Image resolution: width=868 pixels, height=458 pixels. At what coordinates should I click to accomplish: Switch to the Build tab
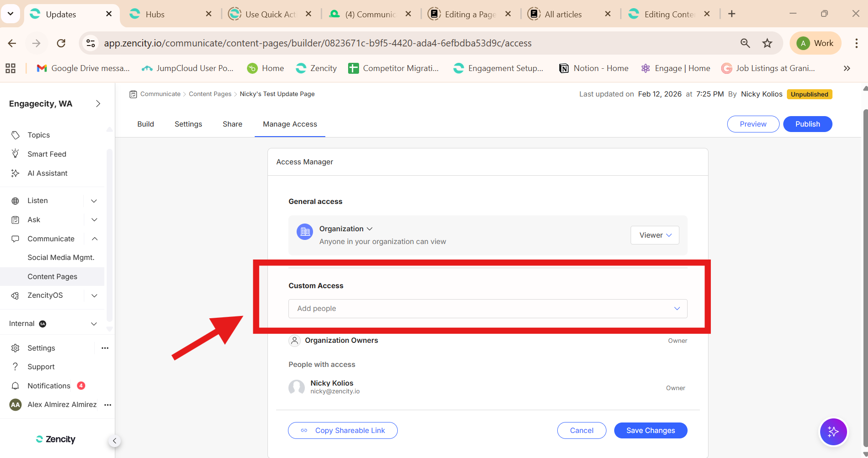coord(145,124)
